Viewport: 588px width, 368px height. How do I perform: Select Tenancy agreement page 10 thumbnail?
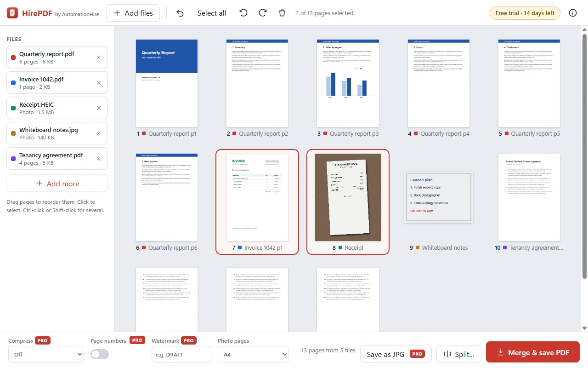click(529, 197)
